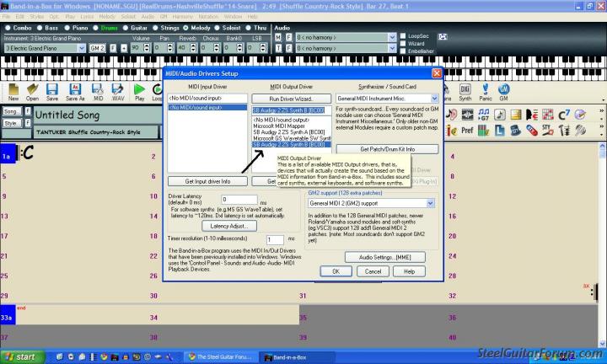This screenshot has width=607, height=364.
Task: Select the Soloist part radio button
Action: tap(217, 28)
